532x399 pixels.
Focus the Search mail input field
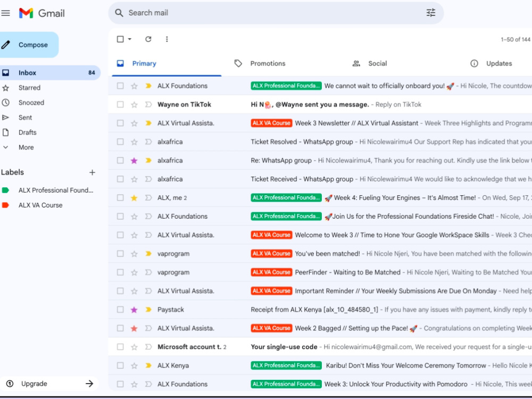pyautogui.click(x=275, y=13)
